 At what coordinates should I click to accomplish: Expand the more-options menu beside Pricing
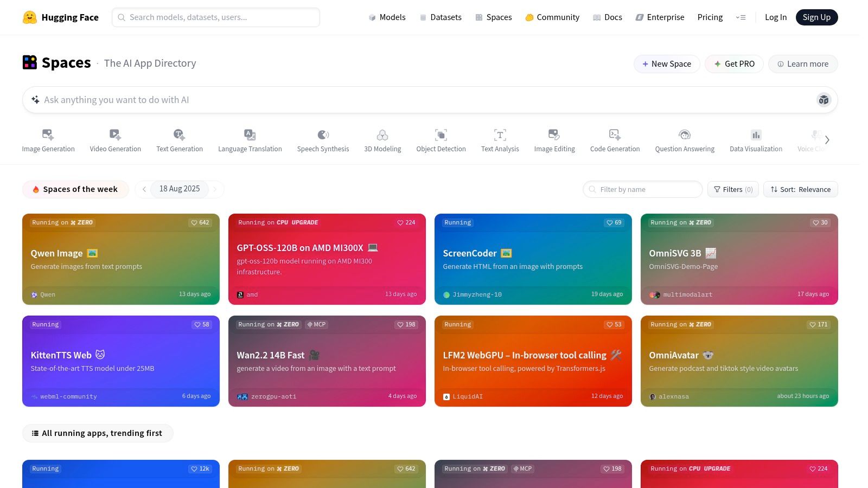tap(741, 17)
